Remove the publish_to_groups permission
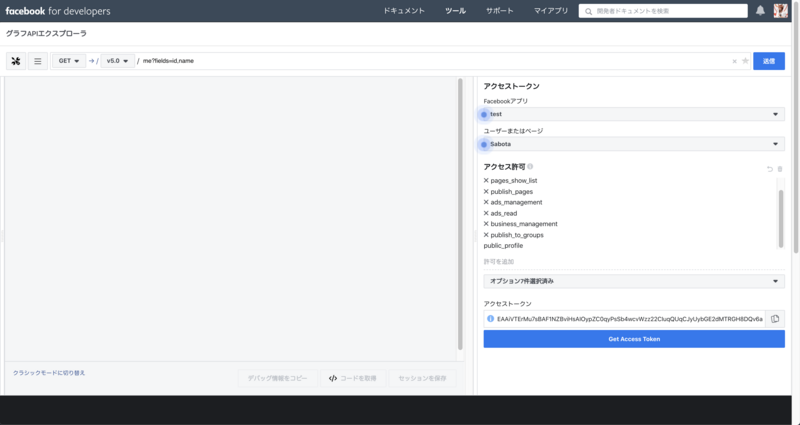800x425 pixels. point(486,235)
